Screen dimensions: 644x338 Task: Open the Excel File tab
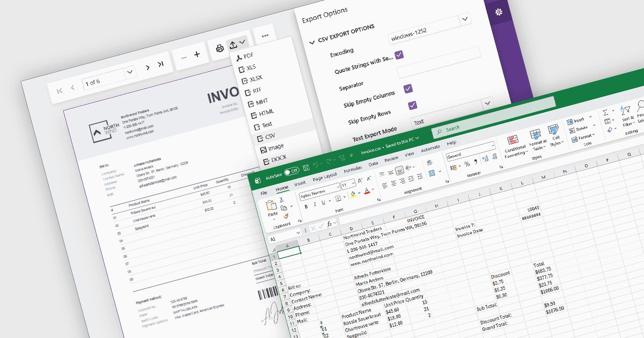(x=264, y=193)
